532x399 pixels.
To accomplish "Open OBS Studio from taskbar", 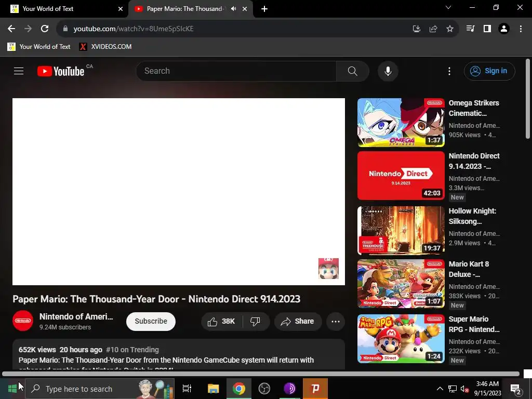I will (264, 389).
